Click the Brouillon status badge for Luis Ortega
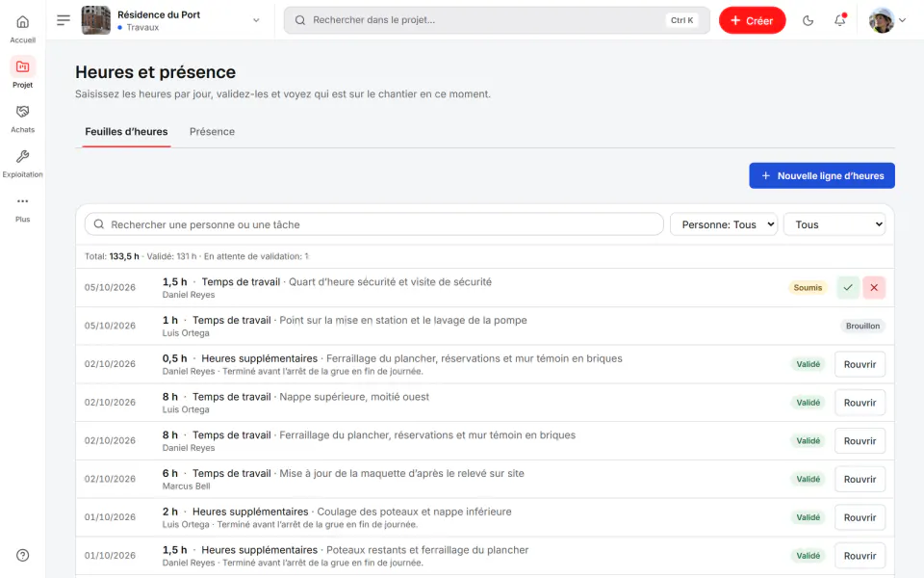 [x=862, y=327]
